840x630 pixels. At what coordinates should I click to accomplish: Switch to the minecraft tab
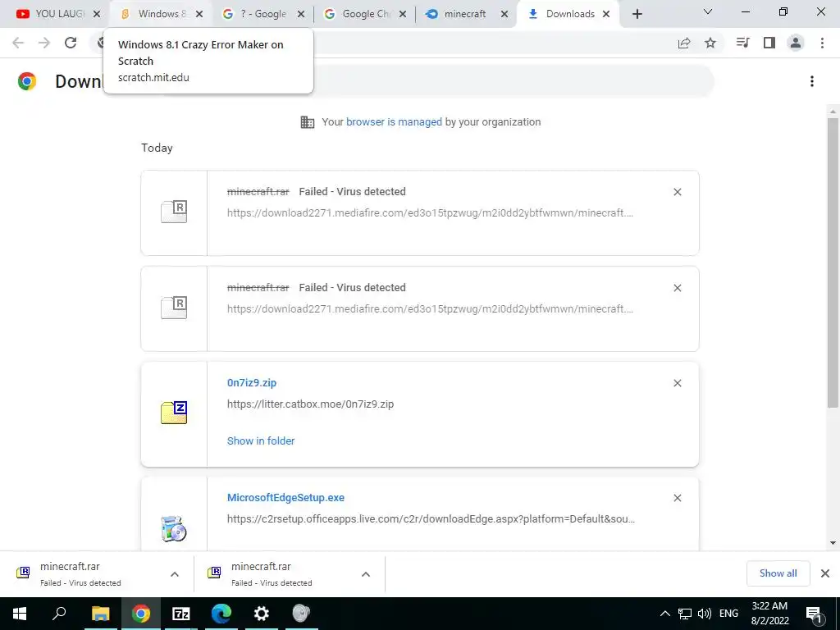click(459, 14)
